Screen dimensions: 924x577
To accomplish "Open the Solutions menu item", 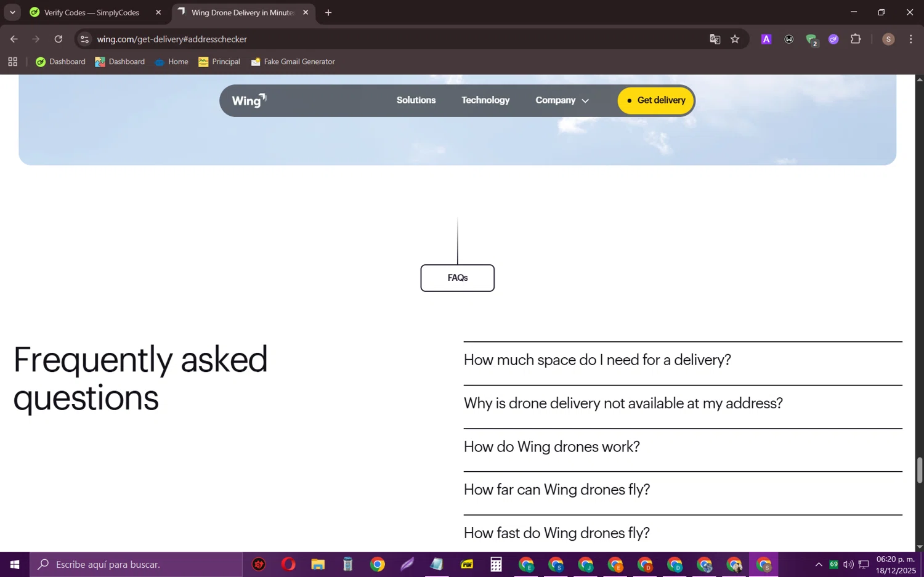I will 416,100.
